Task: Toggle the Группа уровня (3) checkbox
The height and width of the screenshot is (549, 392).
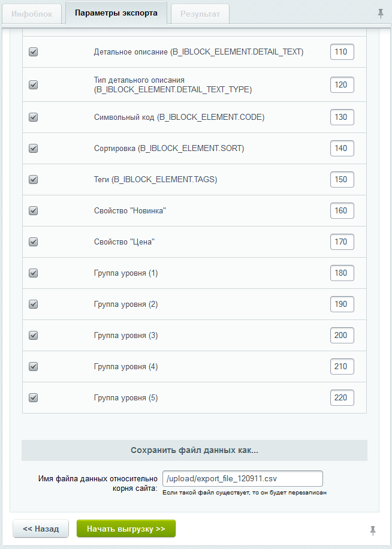Action: coord(34,335)
